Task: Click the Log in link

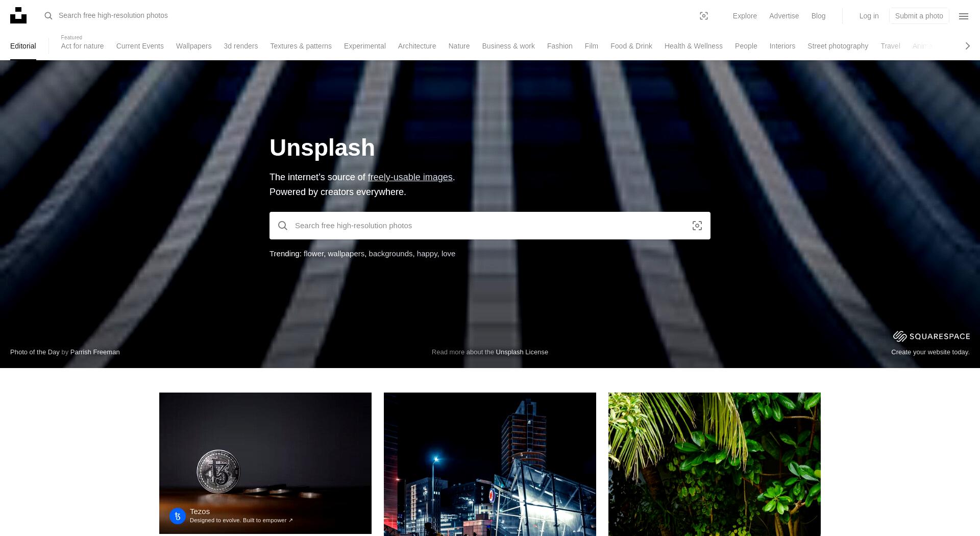Action: point(869,16)
